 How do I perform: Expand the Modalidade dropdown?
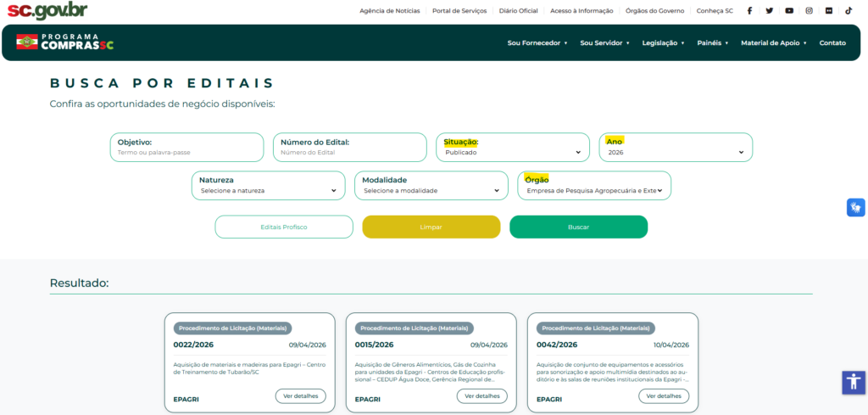[x=431, y=191]
